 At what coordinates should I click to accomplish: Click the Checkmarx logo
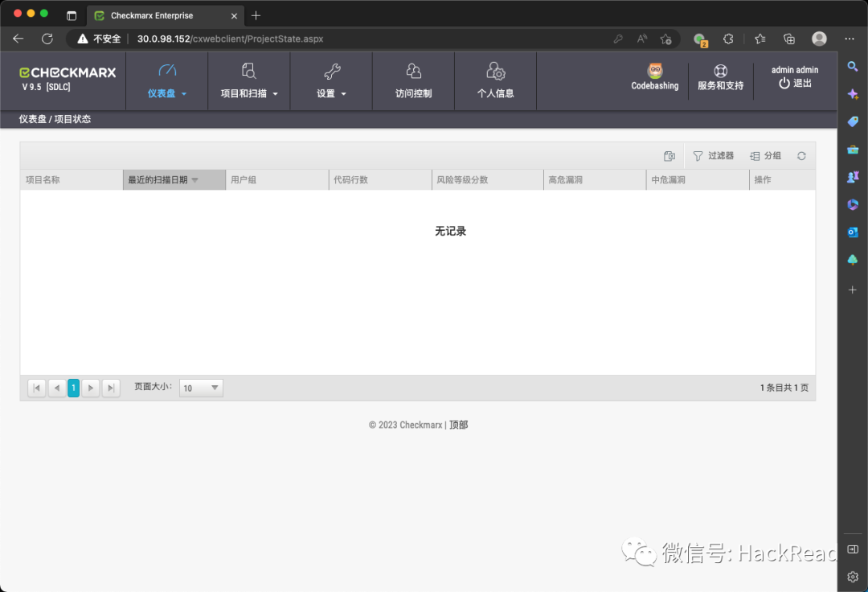68,72
